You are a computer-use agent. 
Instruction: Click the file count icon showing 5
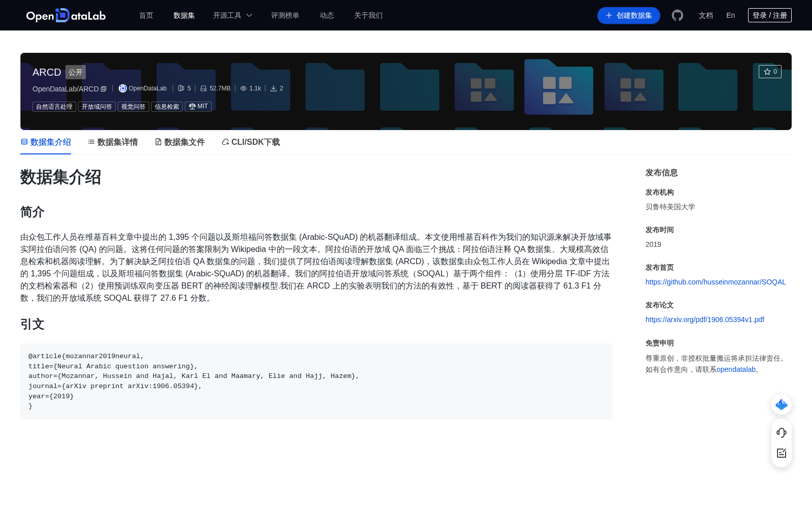pos(181,88)
